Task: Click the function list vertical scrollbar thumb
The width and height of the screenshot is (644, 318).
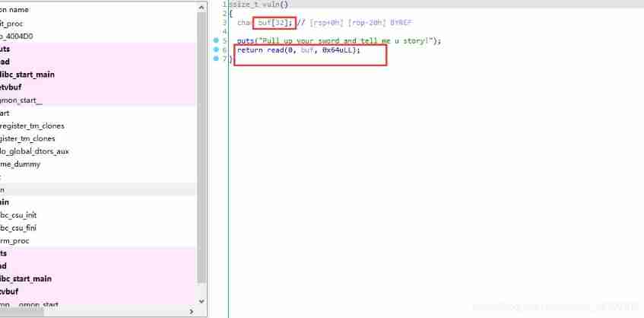Action: coord(201,148)
